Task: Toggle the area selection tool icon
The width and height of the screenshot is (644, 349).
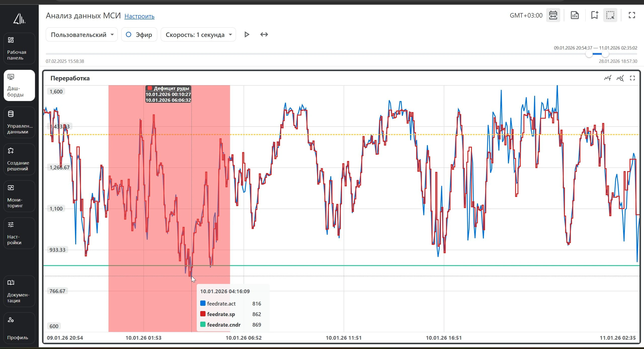Action: coord(610,15)
